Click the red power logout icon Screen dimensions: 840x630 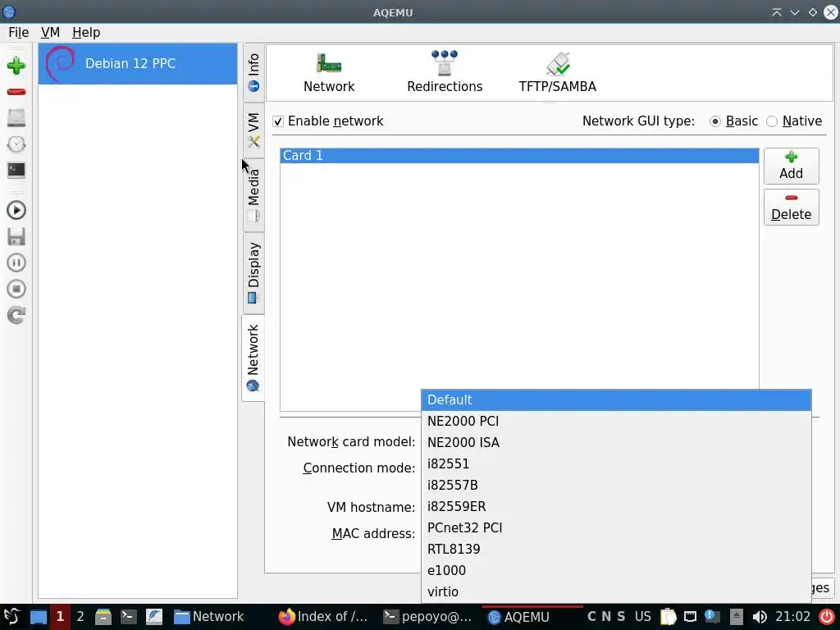click(827, 617)
